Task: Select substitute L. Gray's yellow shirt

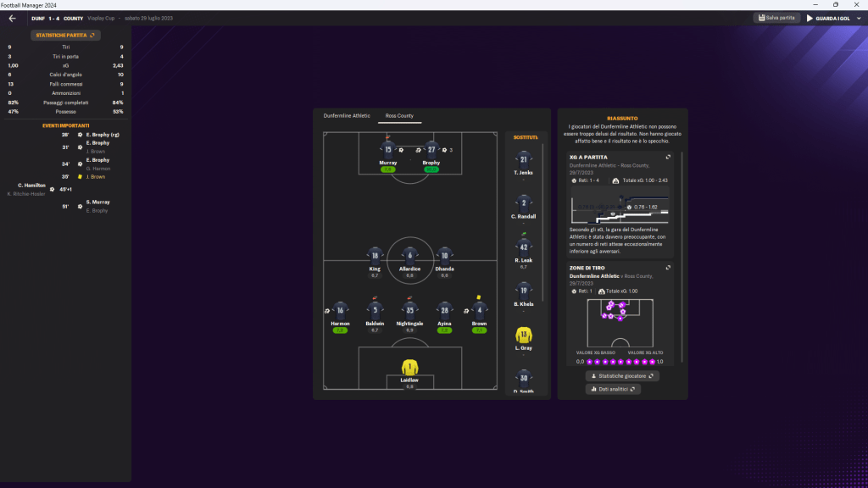Action: click(523, 335)
